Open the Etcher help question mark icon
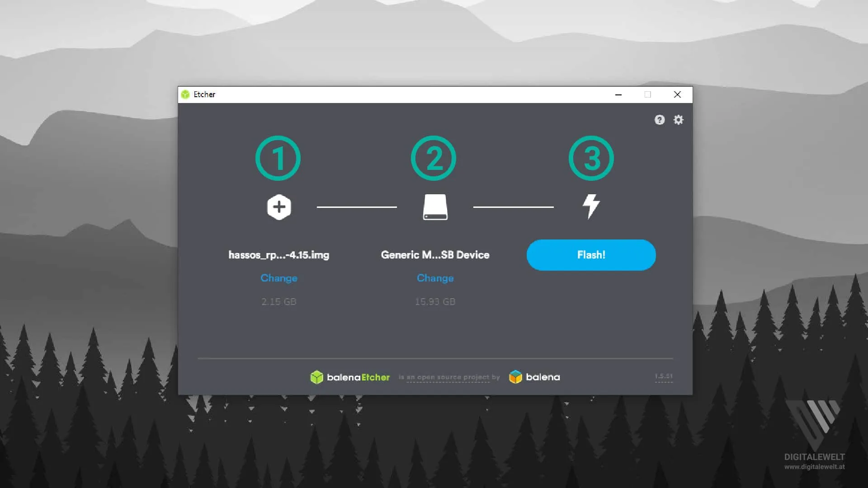Viewport: 868px width, 488px height. (x=660, y=120)
